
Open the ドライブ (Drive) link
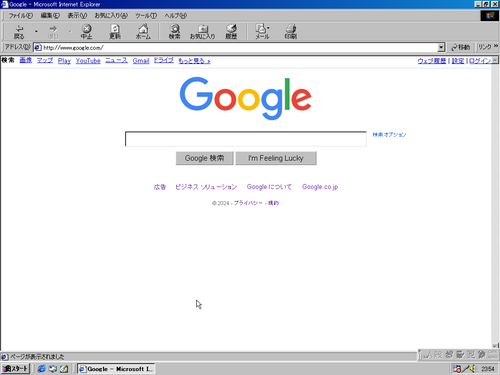(163, 60)
